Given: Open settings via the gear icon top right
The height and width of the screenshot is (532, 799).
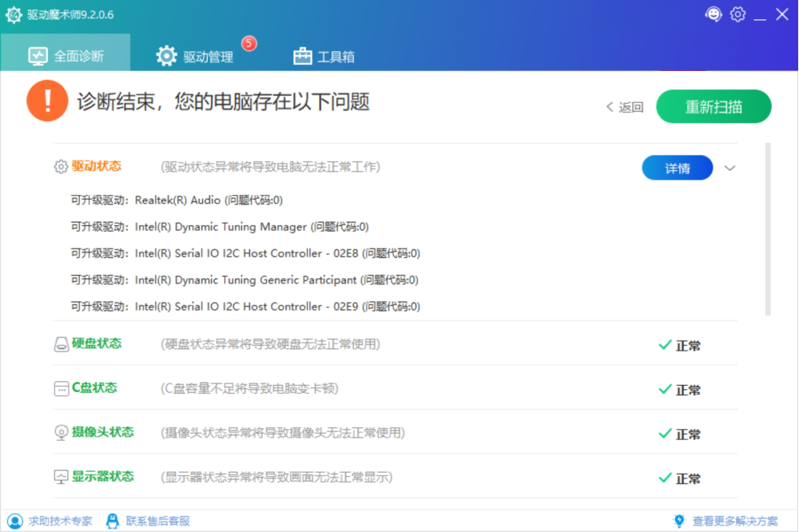Looking at the screenshot, I should point(737,14).
